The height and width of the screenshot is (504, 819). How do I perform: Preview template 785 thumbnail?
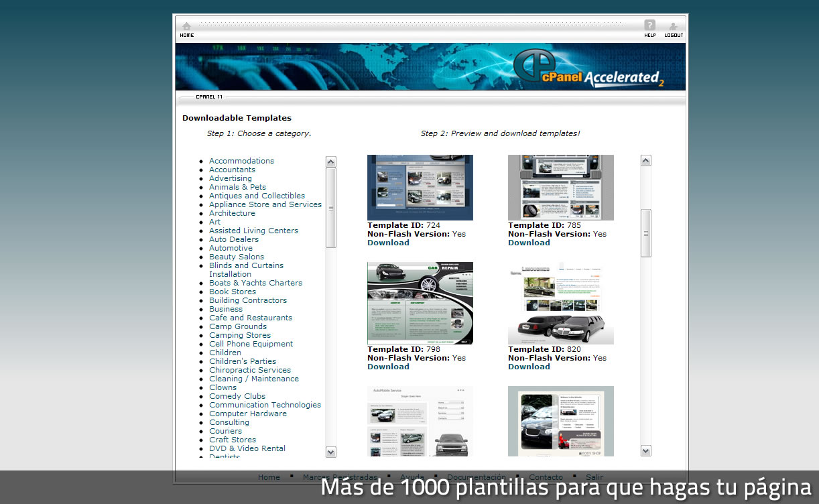pos(560,188)
